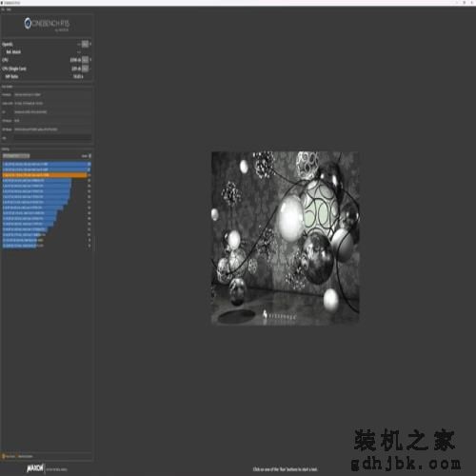The width and height of the screenshot is (476, 476).
Task: Toggle the checkbox beside CPU Single Core Run
Action: (90, 69)
